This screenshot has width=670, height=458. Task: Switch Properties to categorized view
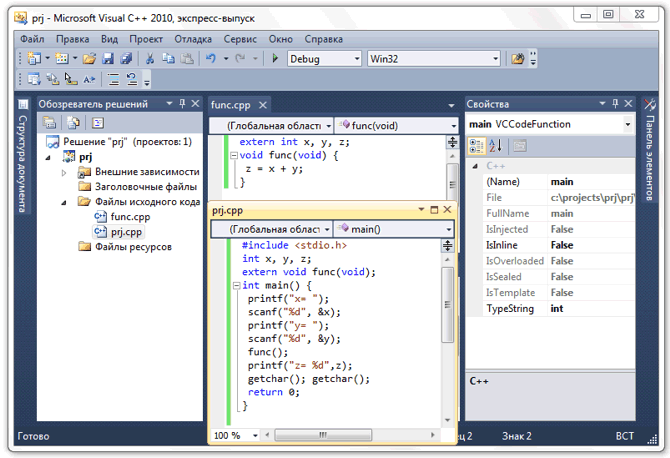pyautogui.click(x=476, y=146)
